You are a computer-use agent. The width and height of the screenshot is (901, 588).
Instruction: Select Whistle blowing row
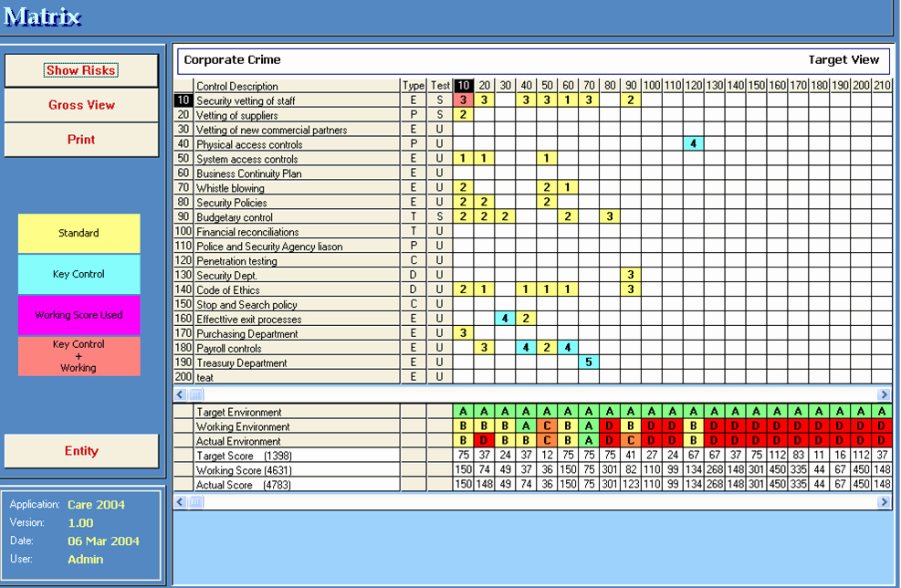pyautogui.click(x=297, y=188)
